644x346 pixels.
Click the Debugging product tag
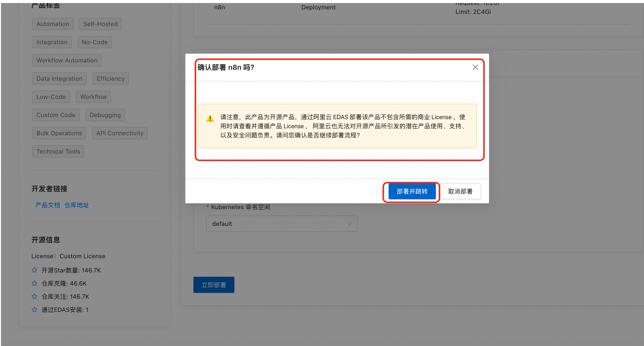tap(105, 115)
